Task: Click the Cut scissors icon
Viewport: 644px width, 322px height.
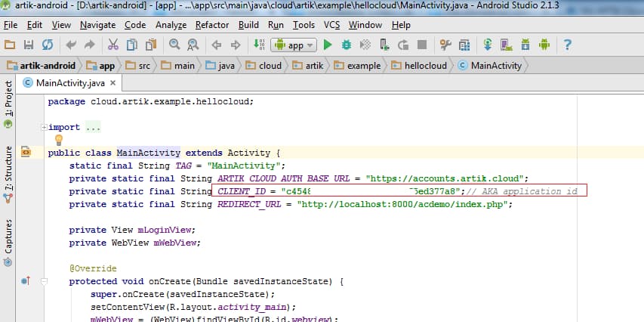Action: tap(113, 45)
